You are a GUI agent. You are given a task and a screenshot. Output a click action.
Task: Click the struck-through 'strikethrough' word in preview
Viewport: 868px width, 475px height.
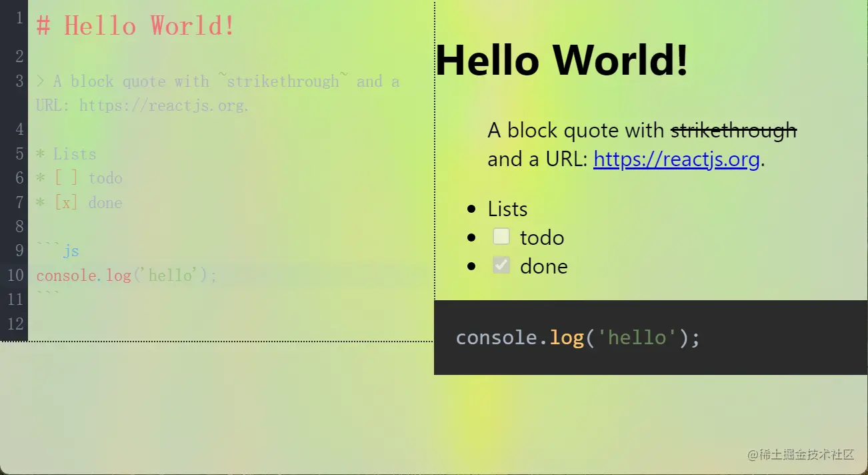pos(733,130)
